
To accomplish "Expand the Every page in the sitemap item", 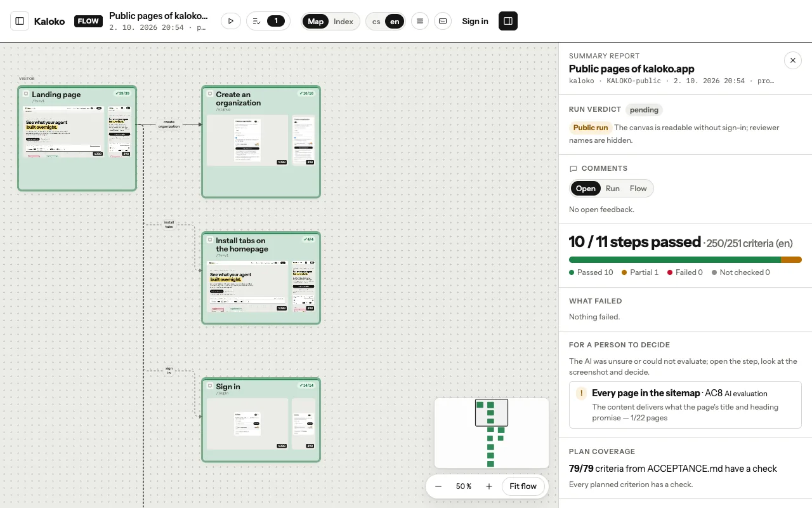I will pyautogui.click(x=685, y=404).
